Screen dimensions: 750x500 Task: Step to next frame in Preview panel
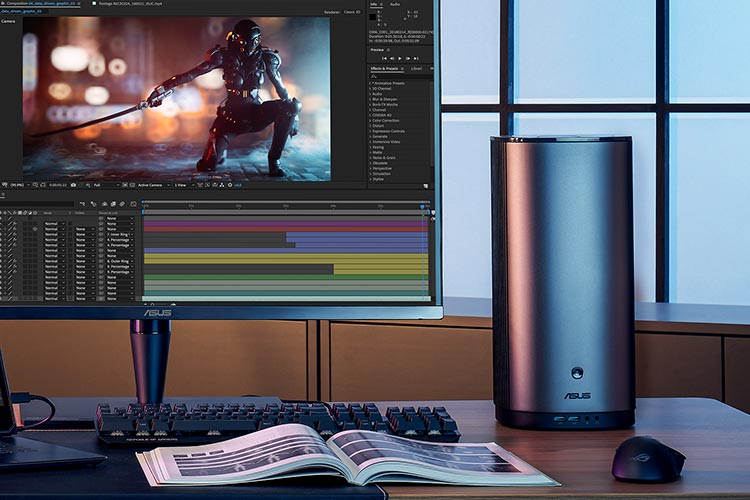pos(409,58)
